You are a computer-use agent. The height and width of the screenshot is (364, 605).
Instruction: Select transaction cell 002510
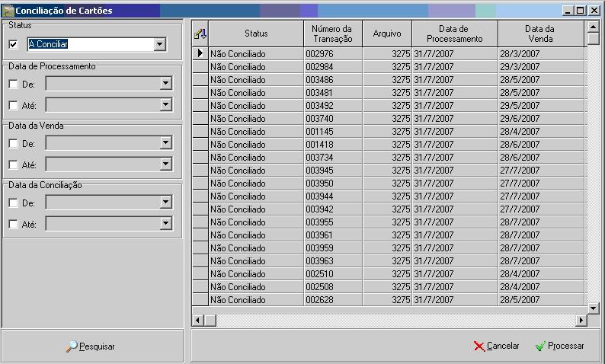(x=333, y=274)
